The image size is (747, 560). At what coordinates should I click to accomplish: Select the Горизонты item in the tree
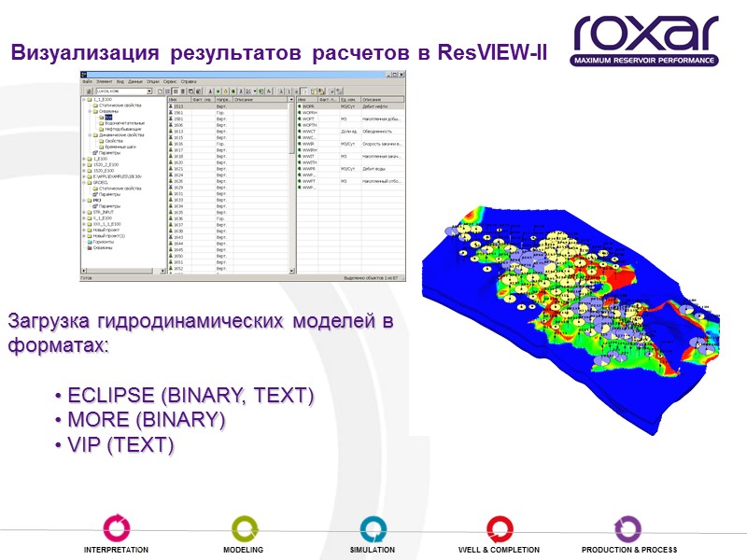coord(103,242)
